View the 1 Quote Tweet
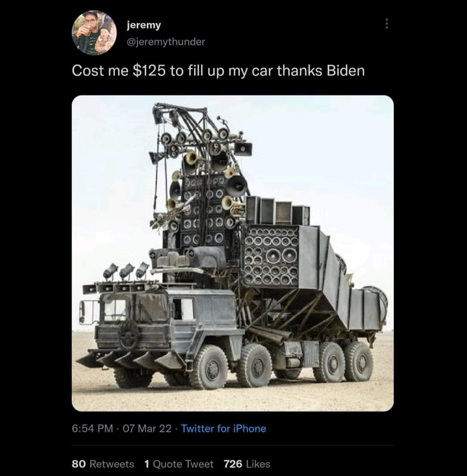The width and height of the screenshot is (467, 476). click(x=179, y=464)
